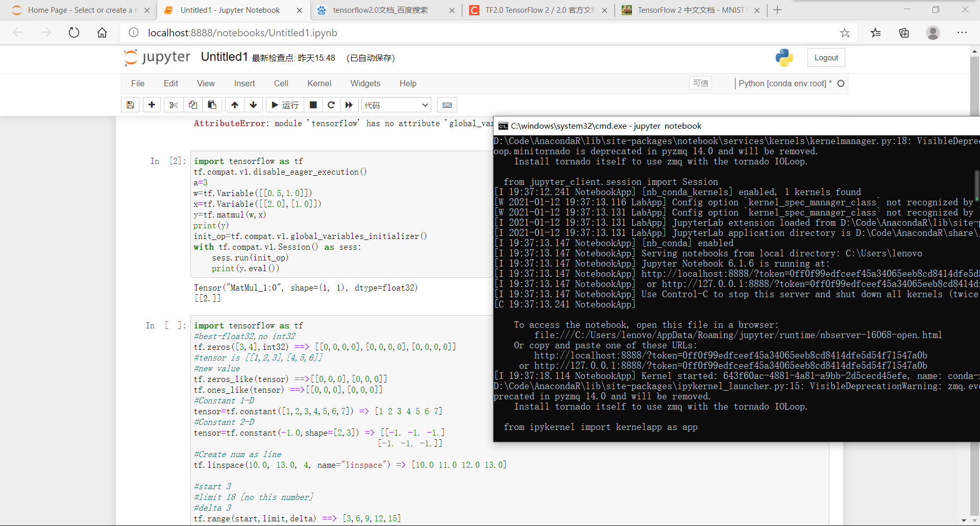
Task: Move selected cell down arrow
Action: tap(254, 105)
